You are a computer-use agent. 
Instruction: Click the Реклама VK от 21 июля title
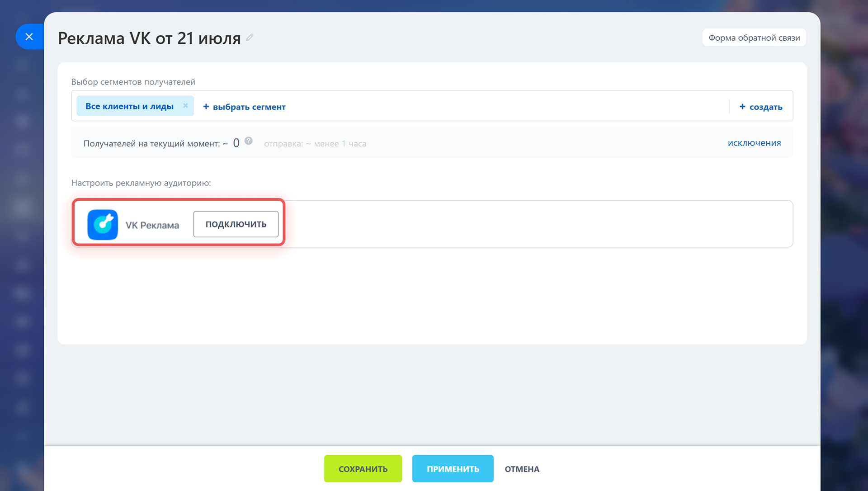pyautogui.click(x=149, y=38)
